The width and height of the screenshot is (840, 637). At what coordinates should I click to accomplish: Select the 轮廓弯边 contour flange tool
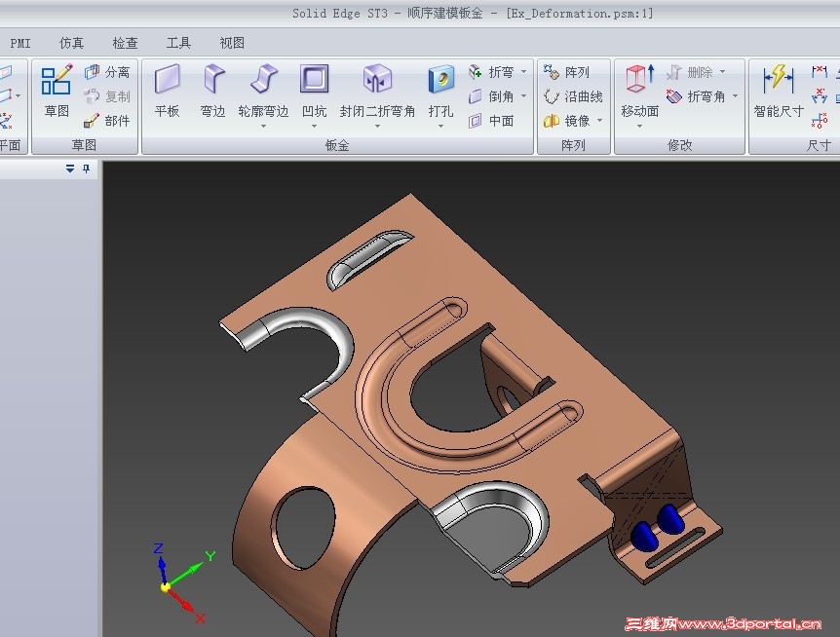[x=263, y=91]
